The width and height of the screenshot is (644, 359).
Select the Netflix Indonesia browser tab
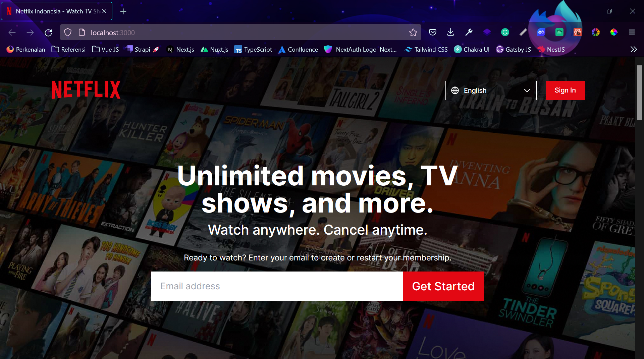point(57,11)
